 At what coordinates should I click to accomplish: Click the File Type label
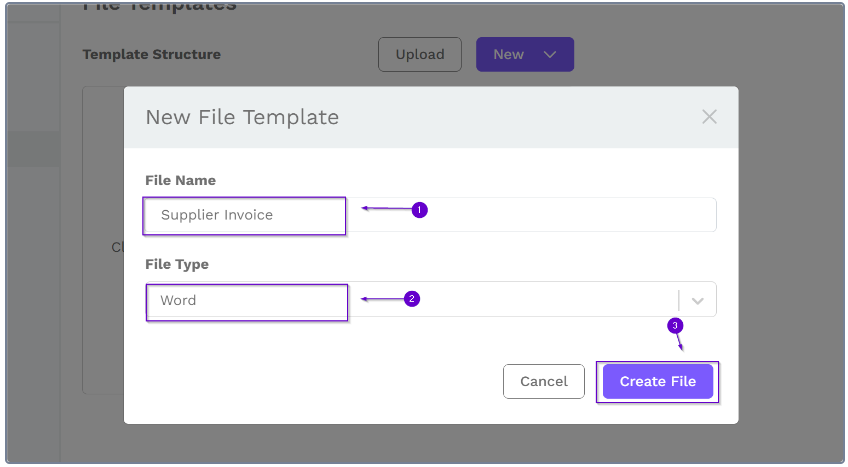177,264
